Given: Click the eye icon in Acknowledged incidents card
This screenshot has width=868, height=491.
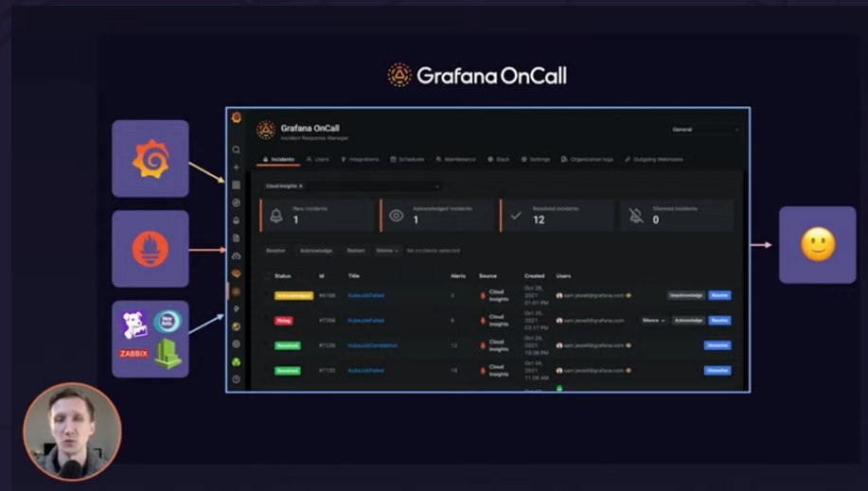Looking at the screenshot, I should coord(397,216).
